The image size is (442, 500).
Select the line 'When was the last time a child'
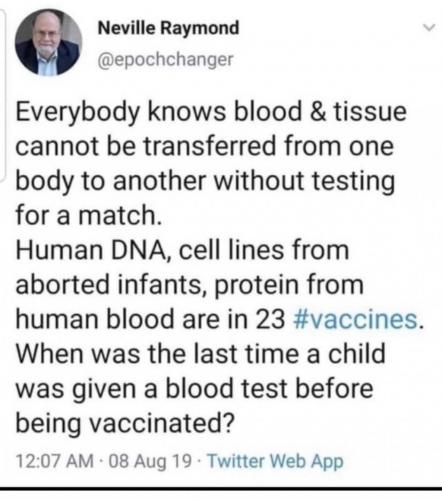tap(201, 354)
